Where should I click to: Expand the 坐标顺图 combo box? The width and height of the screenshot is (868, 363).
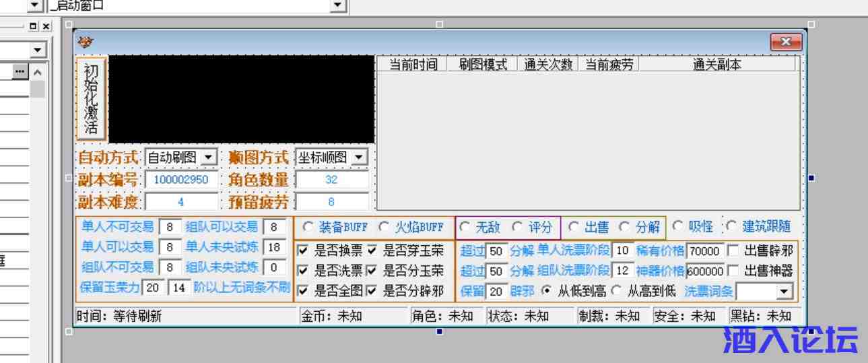pyautogui.click(x=359, y=158)
